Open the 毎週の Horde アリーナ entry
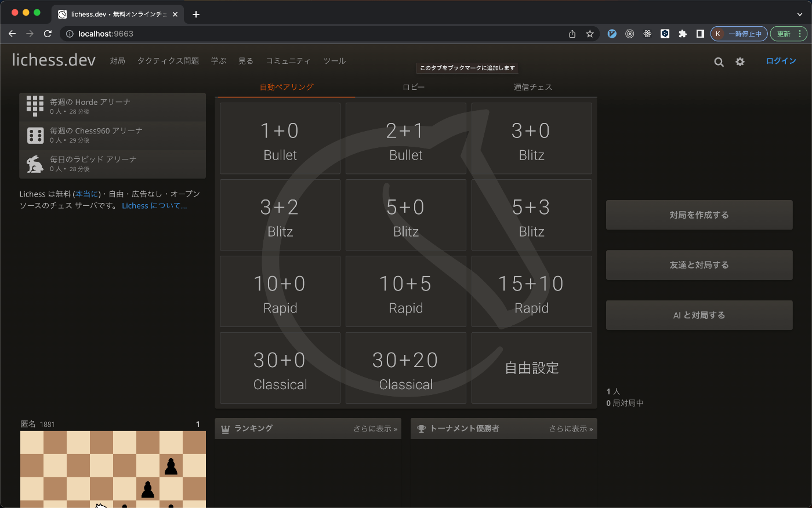 (x=113, y=107)
